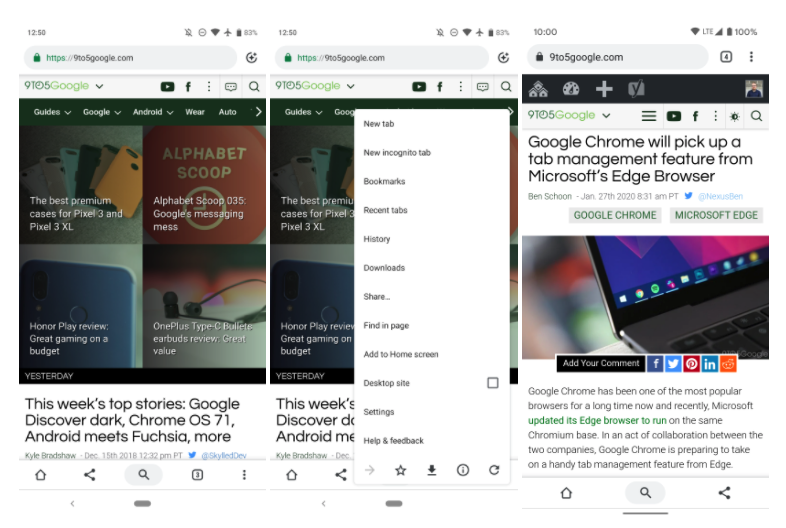
Task: Open tab switcher showing 4 tabs on right phone
Action: pos(726,57)
